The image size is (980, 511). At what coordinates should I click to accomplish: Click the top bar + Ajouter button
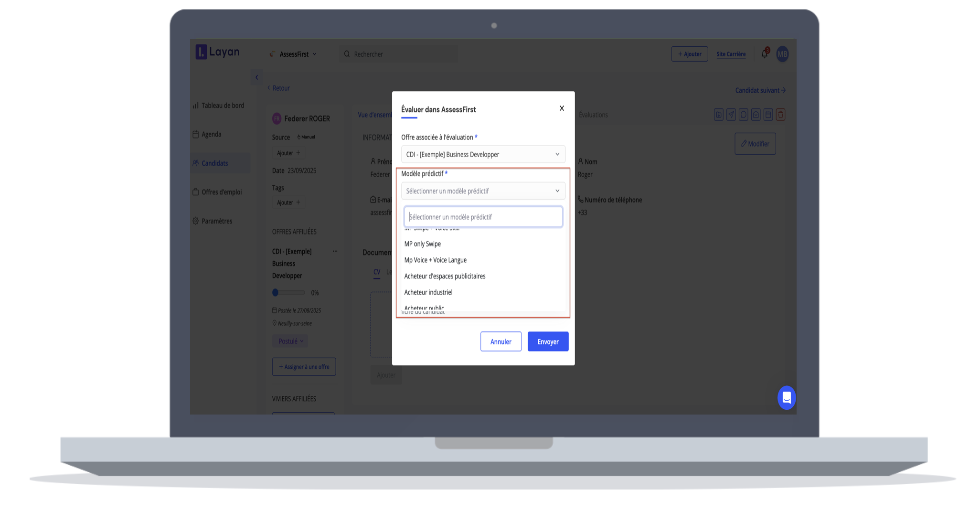click(x=689, y=54)
